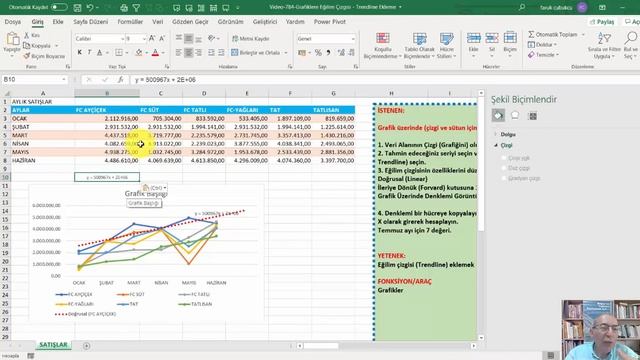640x360 pixels.
Task: Toggle the Otomatik Kaydet switch
Action: [x=59, y=7]
